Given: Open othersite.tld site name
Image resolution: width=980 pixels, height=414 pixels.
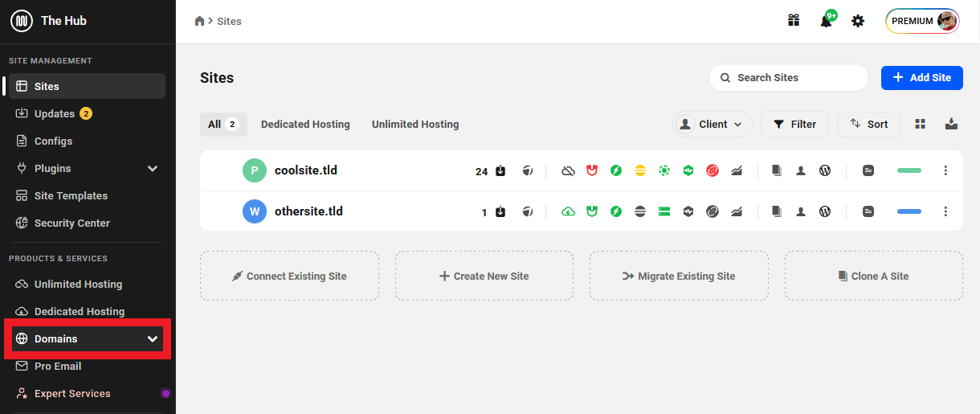Looking at the screenshot, I should pos(308,211).
